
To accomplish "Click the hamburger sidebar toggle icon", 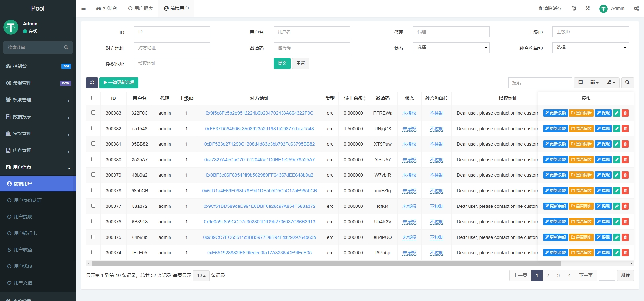I will [83, 8].
